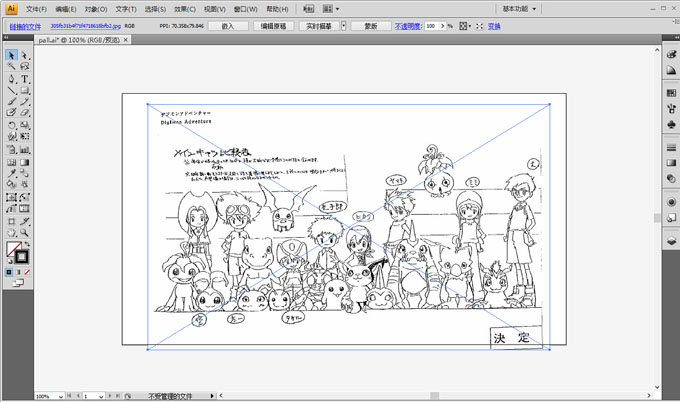
Task: Select the Column Graph tool
Action: [x=25, y=150]
